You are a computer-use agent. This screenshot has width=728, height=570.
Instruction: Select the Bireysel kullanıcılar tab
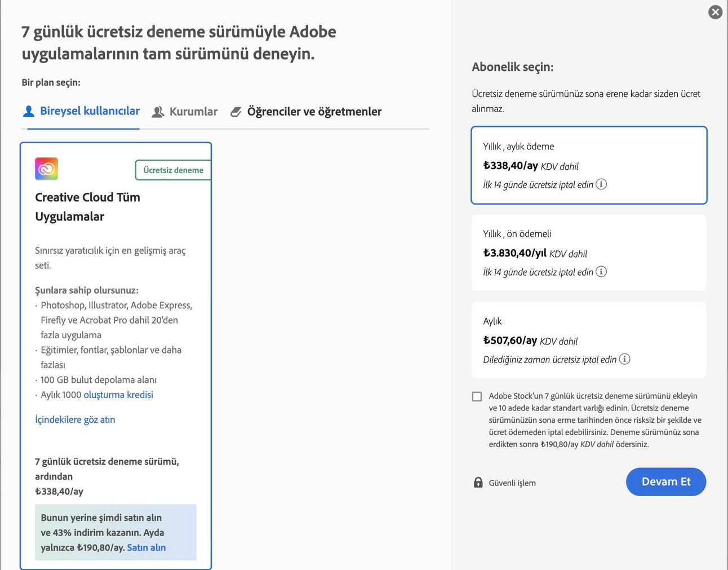tap(81, 111)
